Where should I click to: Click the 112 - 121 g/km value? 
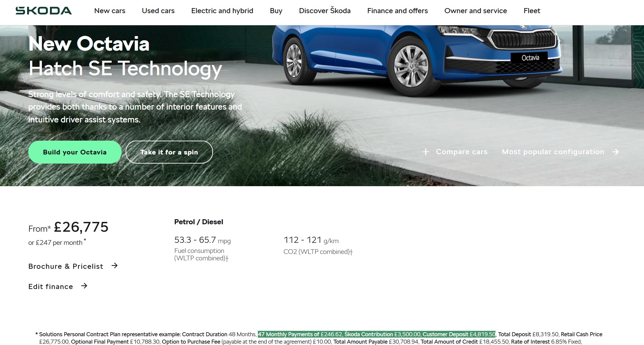pyautogui.click(x=311, y=240)
